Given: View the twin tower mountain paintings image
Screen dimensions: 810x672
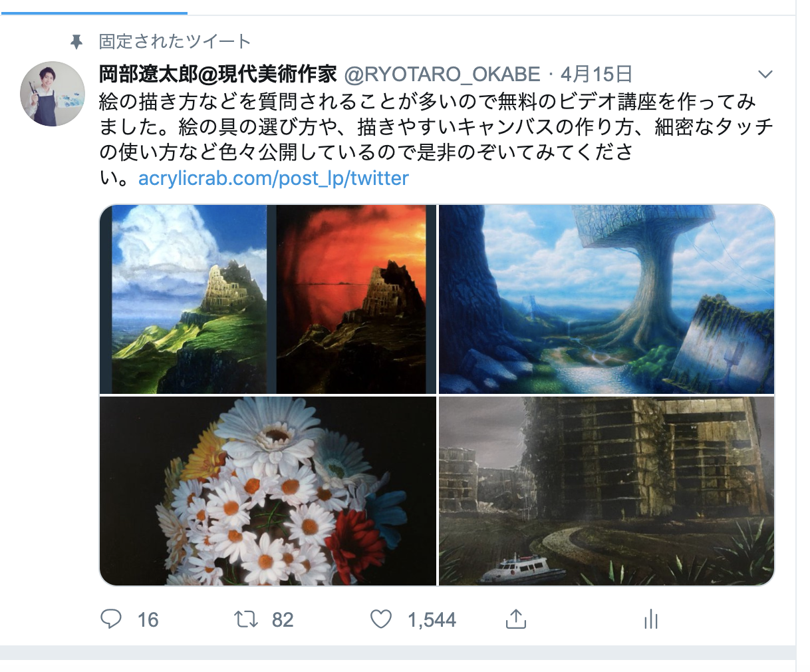Looking at the screenshot, I should 268,299.
